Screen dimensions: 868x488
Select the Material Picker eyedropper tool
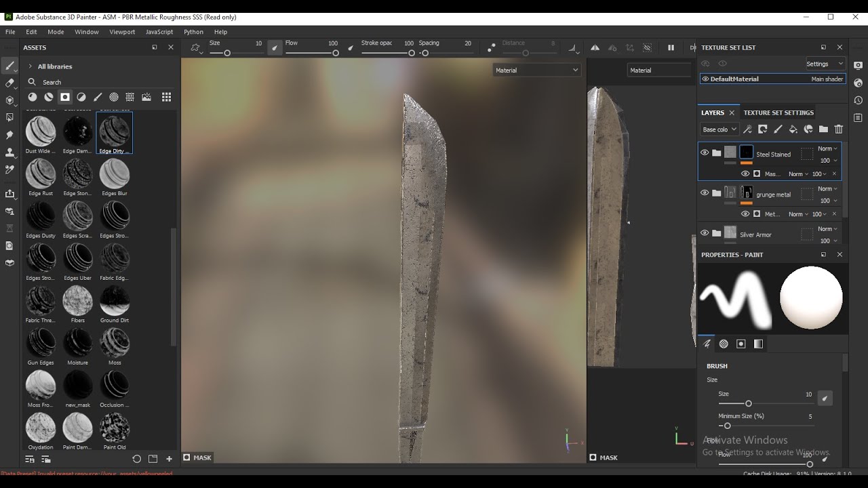point(9,169)
